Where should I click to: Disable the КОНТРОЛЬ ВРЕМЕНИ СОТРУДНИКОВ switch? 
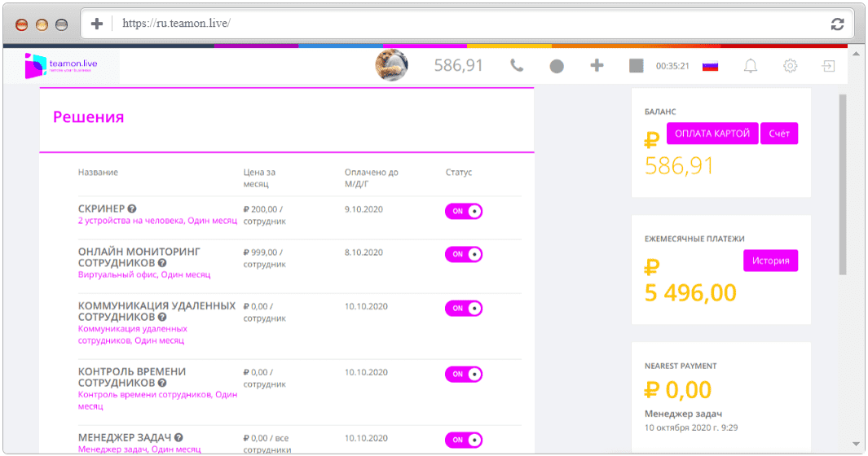point(463,374)
